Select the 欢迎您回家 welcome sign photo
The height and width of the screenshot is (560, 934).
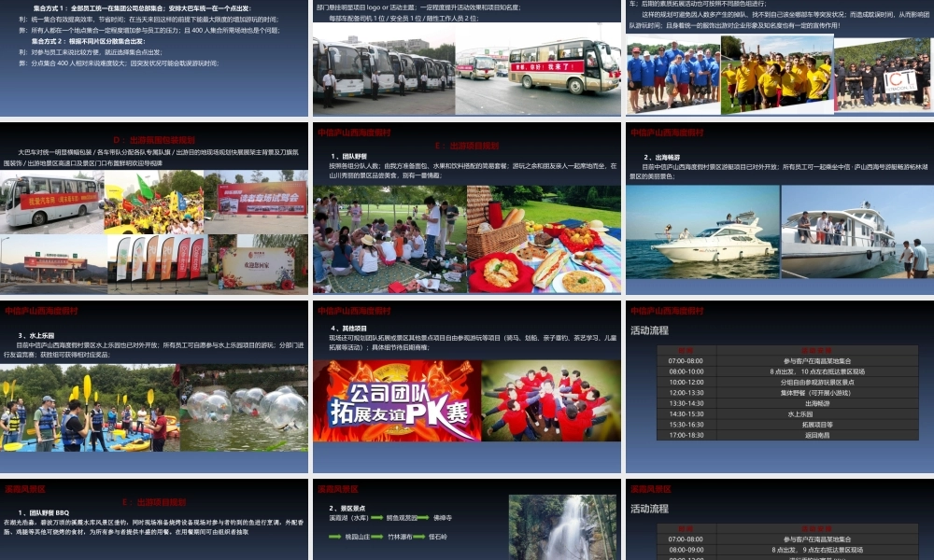tap(258, 263)
